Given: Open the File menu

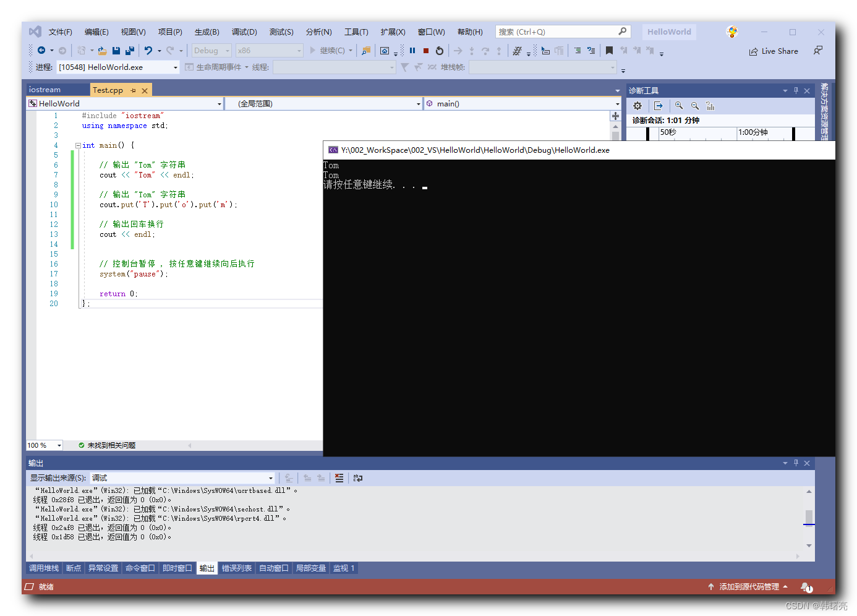Looking at the screenshot, I should click(61, 32).
